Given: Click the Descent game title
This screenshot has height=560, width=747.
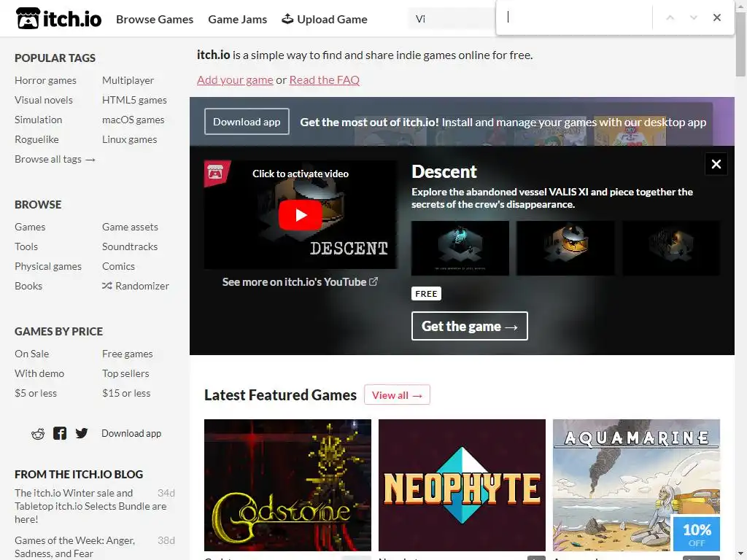Looking at the screenshot, I should click(x=444, y=171).
